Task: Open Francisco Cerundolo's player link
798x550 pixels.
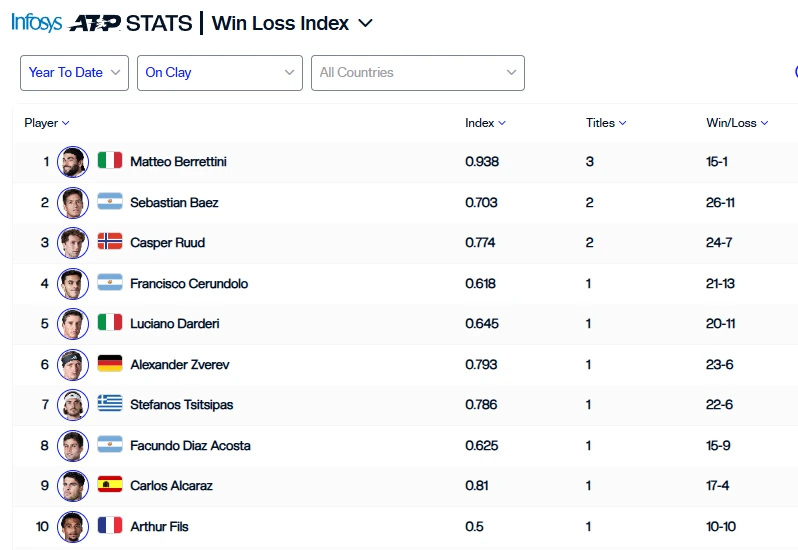Action: click(189, 283)
